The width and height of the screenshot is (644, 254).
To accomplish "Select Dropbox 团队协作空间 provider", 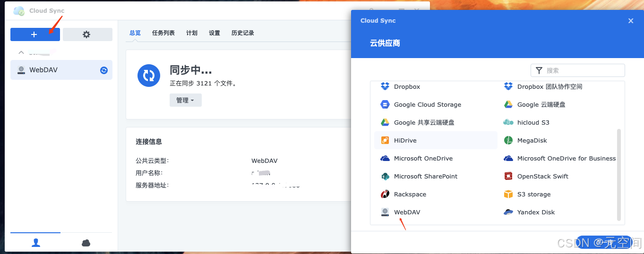I will coord(559,87).
